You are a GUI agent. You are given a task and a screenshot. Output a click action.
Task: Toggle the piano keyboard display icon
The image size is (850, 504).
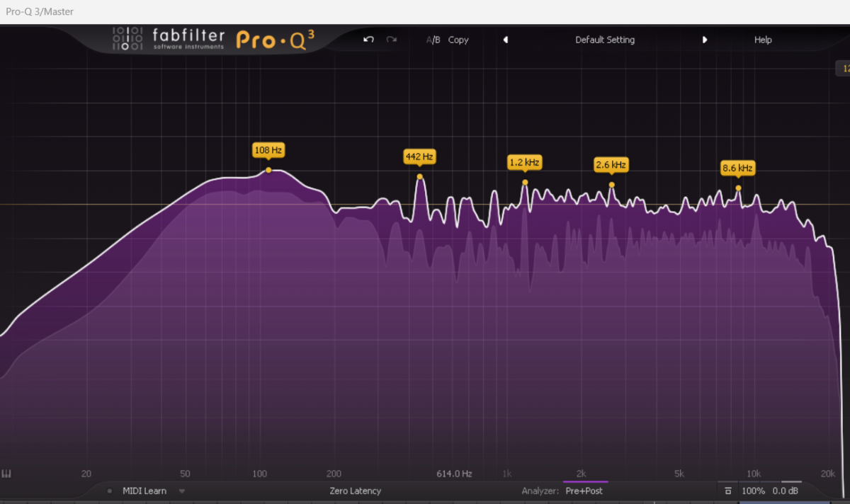point(7,474)
